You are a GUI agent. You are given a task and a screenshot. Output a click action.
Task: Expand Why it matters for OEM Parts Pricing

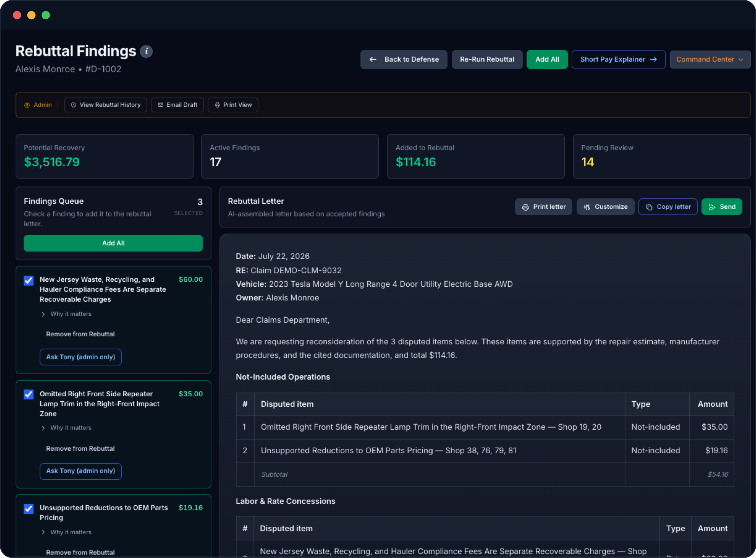click(x=66, y=532)
